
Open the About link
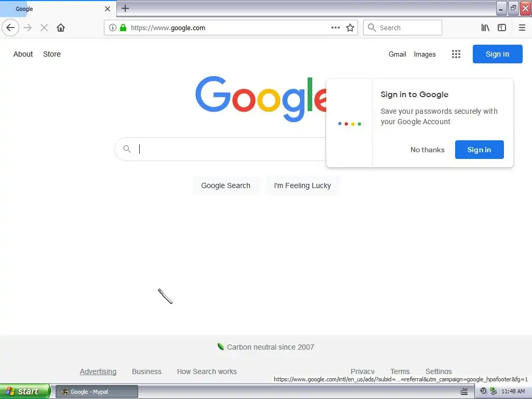pyautogui.click(x=23, y=54)
